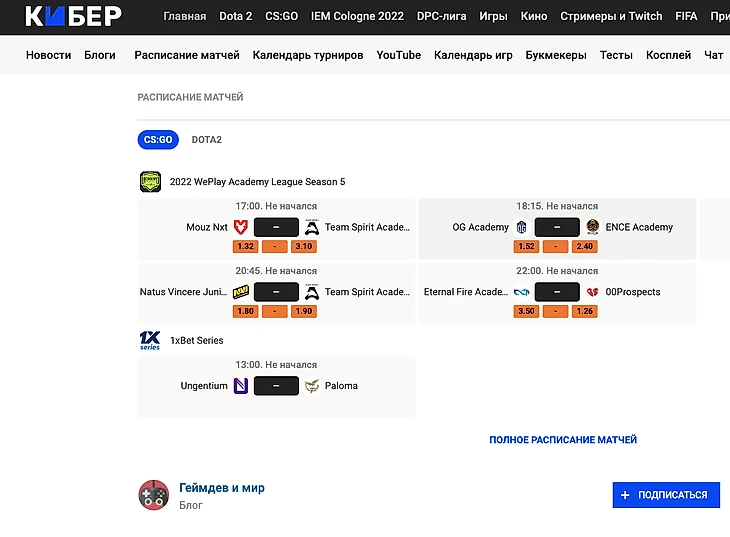This screenshot has width=730, height=537.
Task: Open Игры in the top navigation
Action: pyautogui.click(x=493, y=16)
